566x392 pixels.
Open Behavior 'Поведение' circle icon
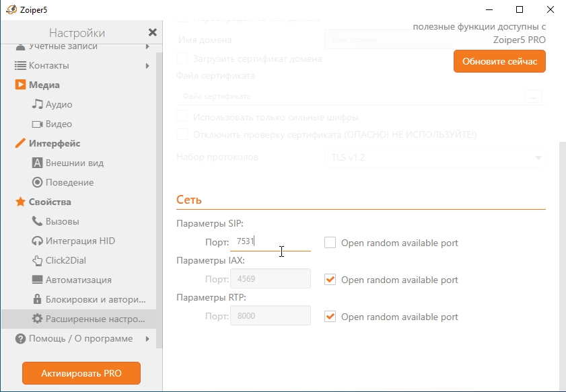tap(37, 182)
